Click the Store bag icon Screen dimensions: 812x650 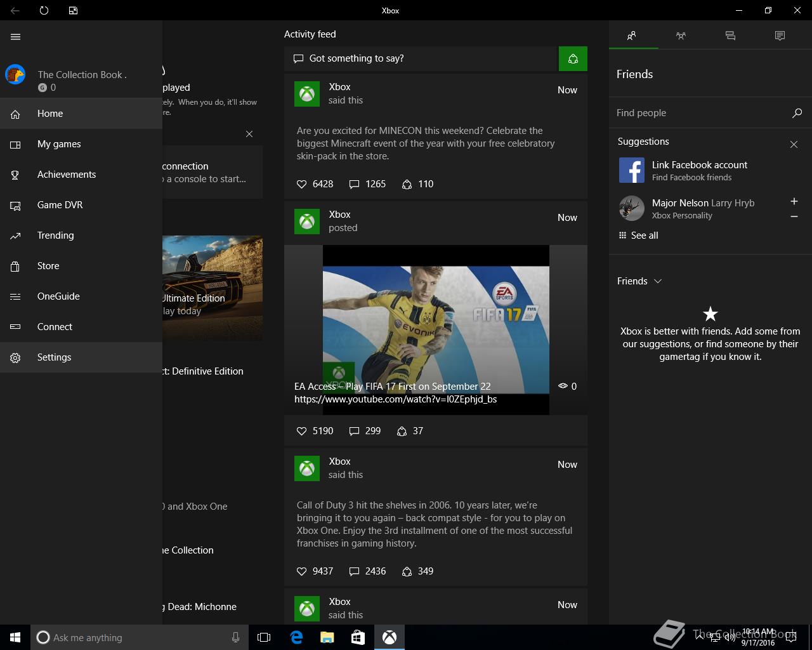[x=15, y=267]
